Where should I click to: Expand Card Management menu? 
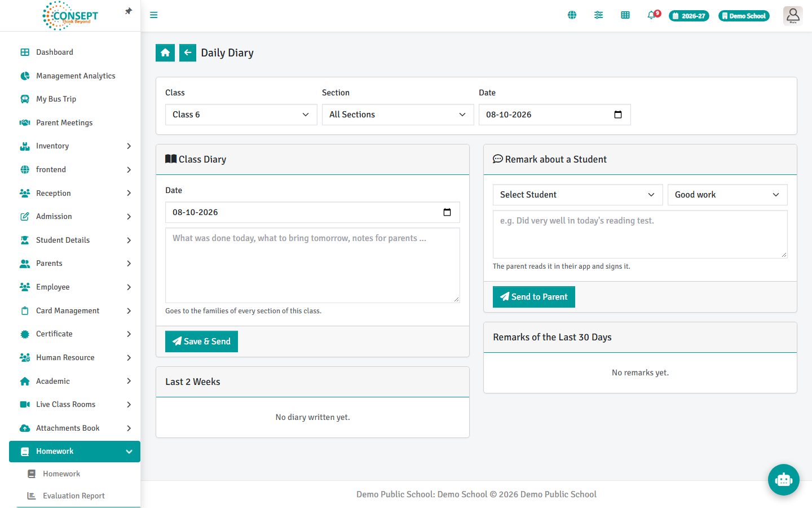pyautogui.click(x=74, y=310)
